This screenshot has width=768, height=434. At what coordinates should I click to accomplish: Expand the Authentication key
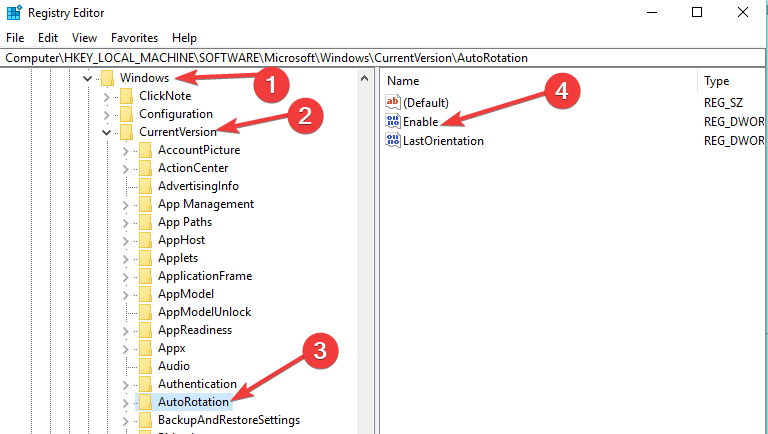pyautogui.click(x=125, y=385)
